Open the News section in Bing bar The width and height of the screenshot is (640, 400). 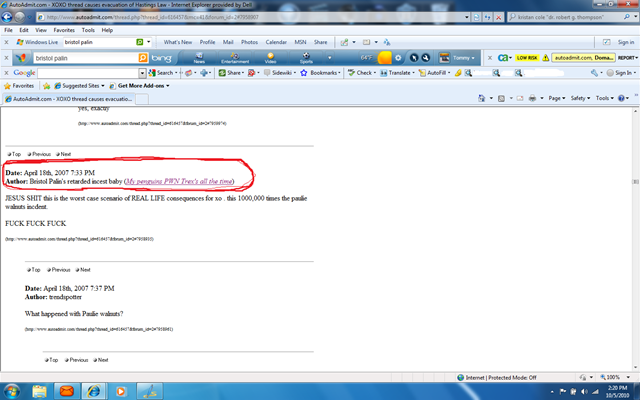199,58
